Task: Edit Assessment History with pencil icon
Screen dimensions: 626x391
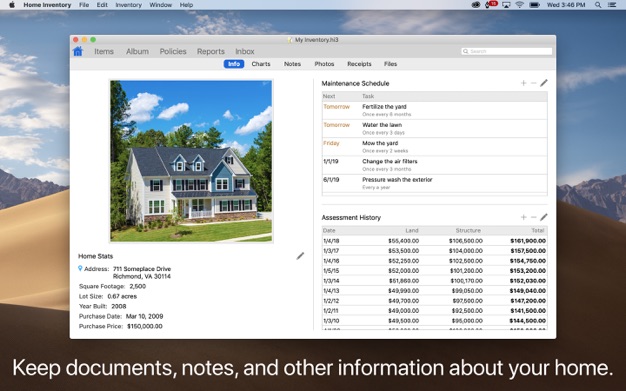Action: (544, 217)
